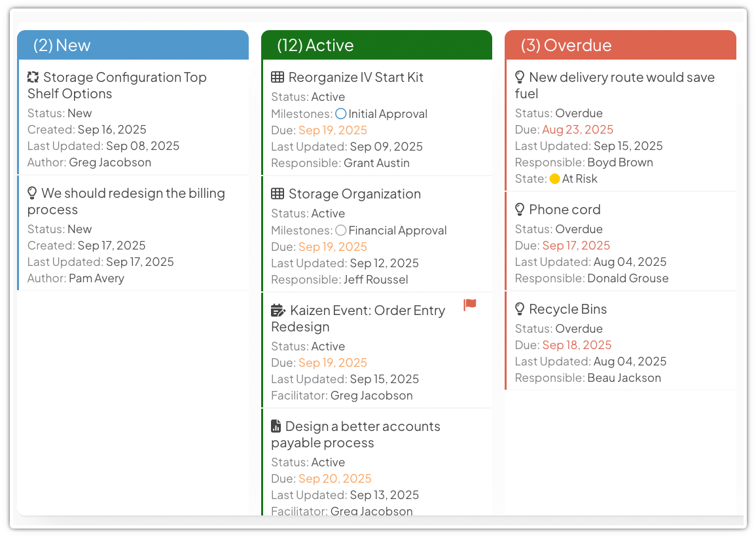Click the recycle icon beside Storage Configuration card
Viewport: 756px width, 539px height.
[33, 77]
